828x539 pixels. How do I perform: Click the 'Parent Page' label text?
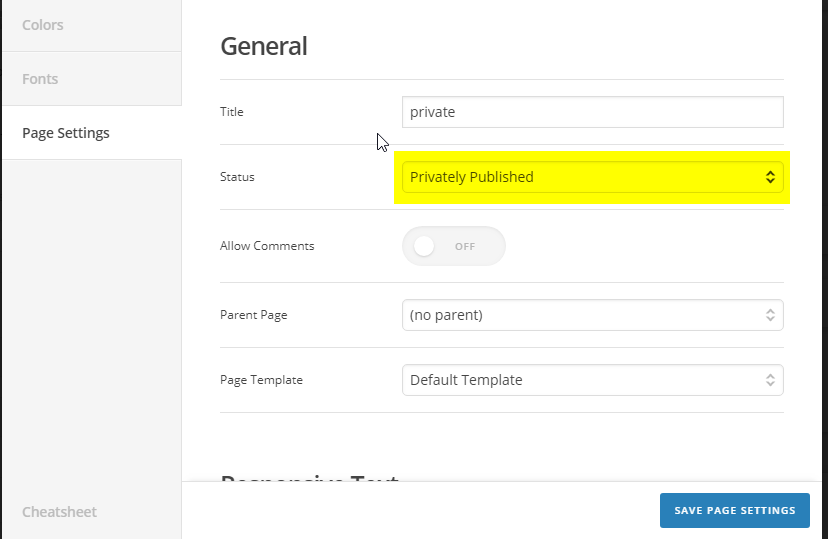tap(253, 315)
